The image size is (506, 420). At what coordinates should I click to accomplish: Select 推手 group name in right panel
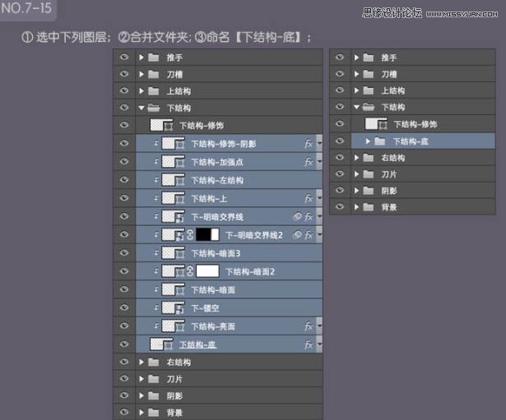click(x=389, y=58)
